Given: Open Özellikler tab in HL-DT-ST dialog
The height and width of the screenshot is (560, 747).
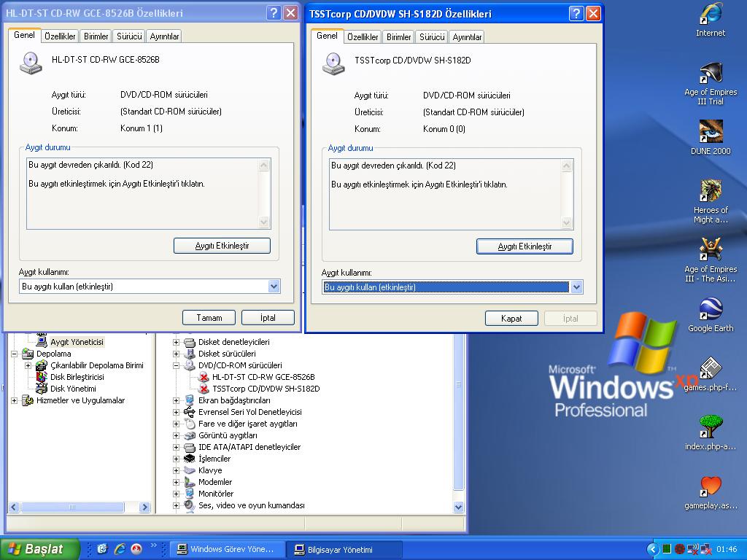Looking at the screenshot, I should pos(60,36).
